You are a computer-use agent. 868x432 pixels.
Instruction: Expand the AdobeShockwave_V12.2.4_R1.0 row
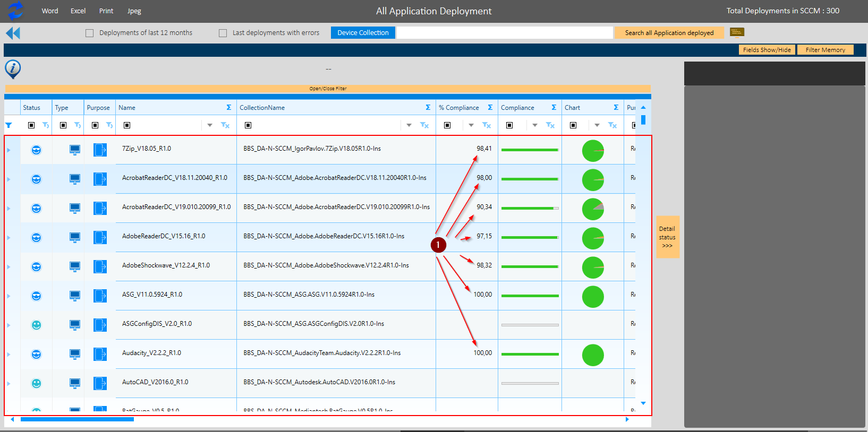point(8,267)
